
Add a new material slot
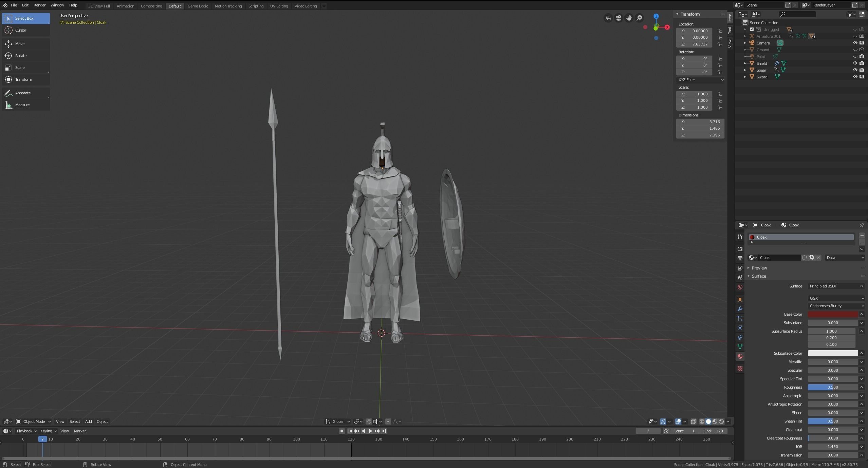[x=862, y=236]
